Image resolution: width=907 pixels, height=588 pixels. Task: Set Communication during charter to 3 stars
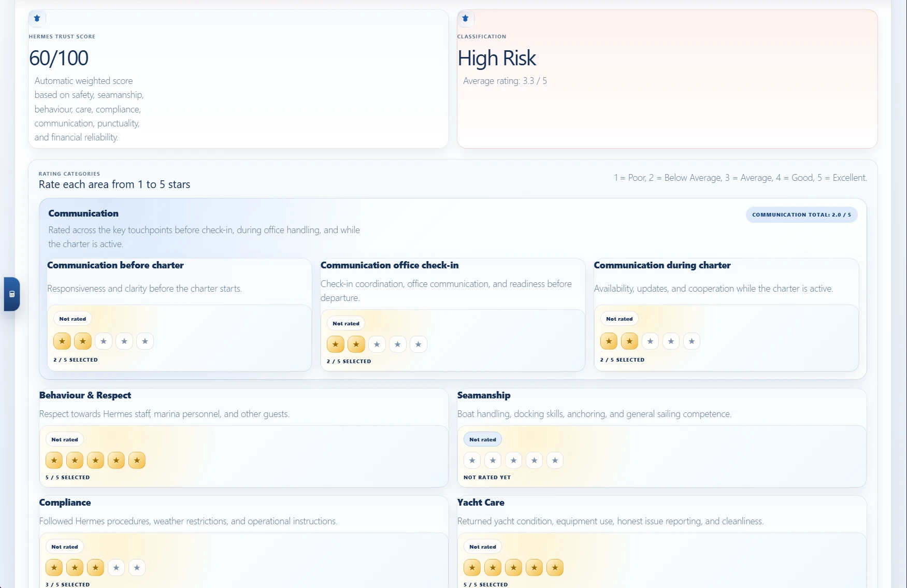pos(651,341)
